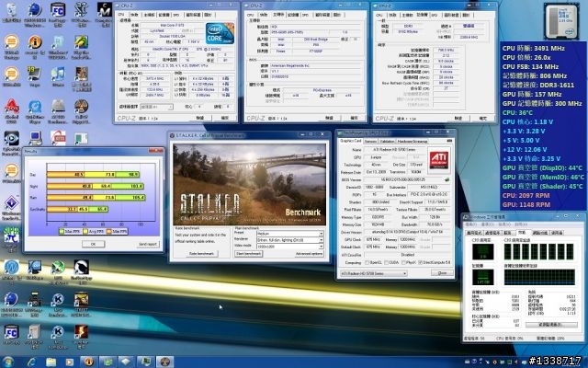Open the Windows Start orb
Image resolution: width=588 pixels, height=368 pixels.
(8, 362)
